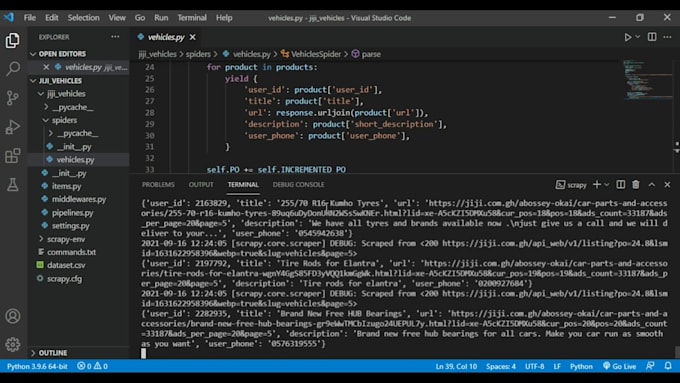Change language mode from Python
This screenshot has height=383, width=680.
point(581,366)
